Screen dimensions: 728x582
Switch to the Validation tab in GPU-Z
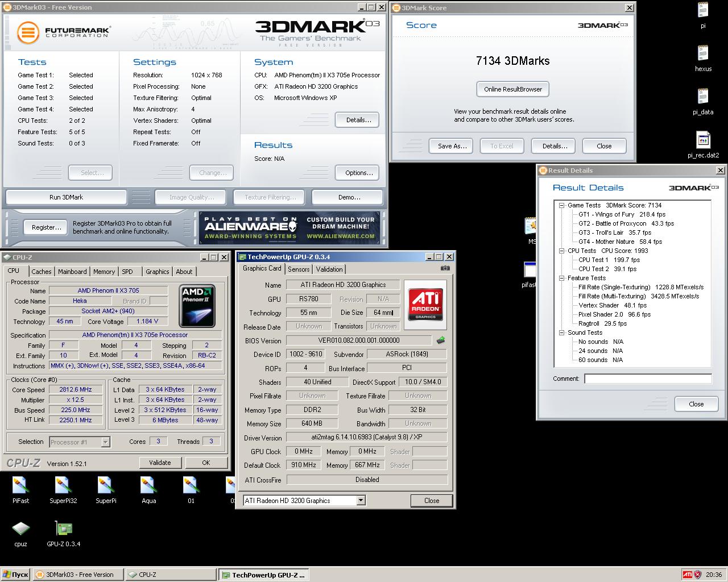point(329,269)
